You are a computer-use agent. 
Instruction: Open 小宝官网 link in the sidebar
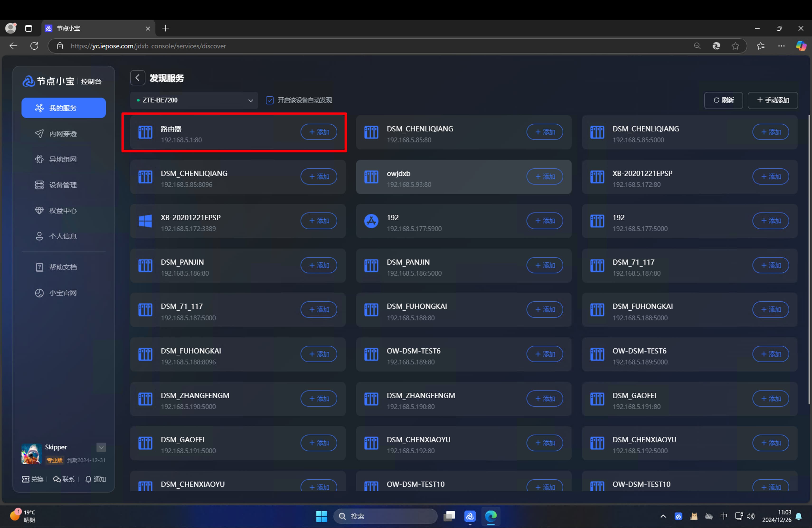pos(64,293)
